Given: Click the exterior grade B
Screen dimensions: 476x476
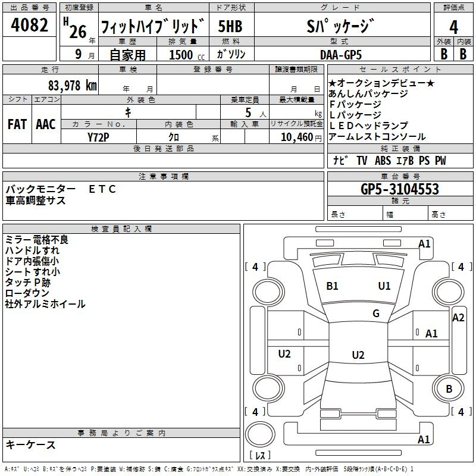Looking at the screenshot, I should 444,54.
